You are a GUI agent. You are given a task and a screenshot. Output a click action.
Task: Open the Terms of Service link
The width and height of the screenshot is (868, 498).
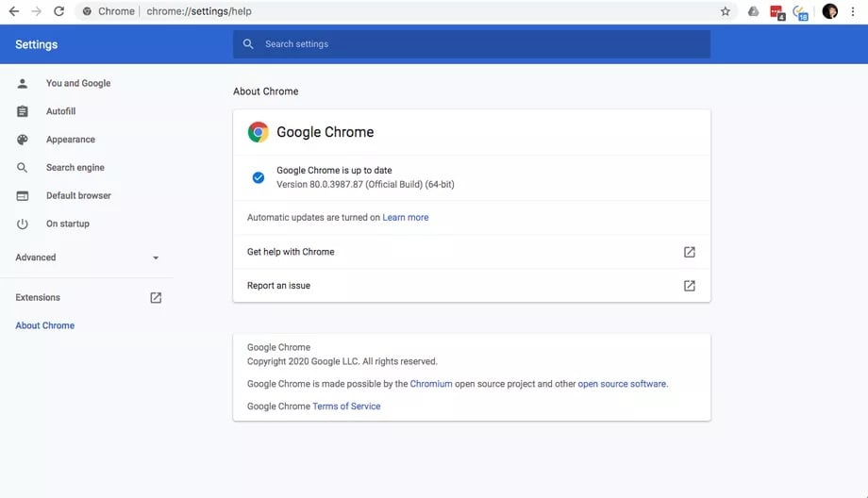pos(346,407)
